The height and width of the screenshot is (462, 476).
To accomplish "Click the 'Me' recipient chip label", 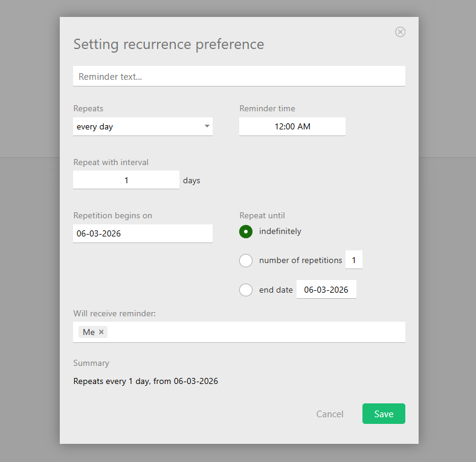I will (x=89, y=332).
